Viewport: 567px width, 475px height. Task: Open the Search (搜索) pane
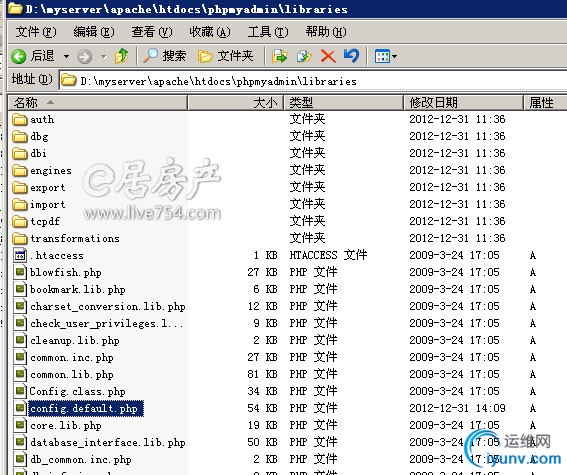(x=165, y=56)
